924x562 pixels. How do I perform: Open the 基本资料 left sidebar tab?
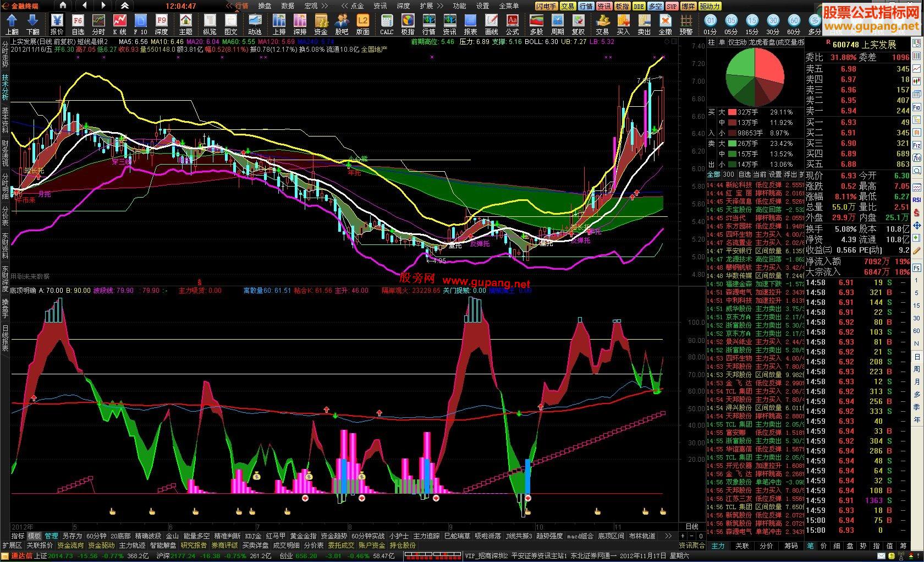tap(5, 119)
